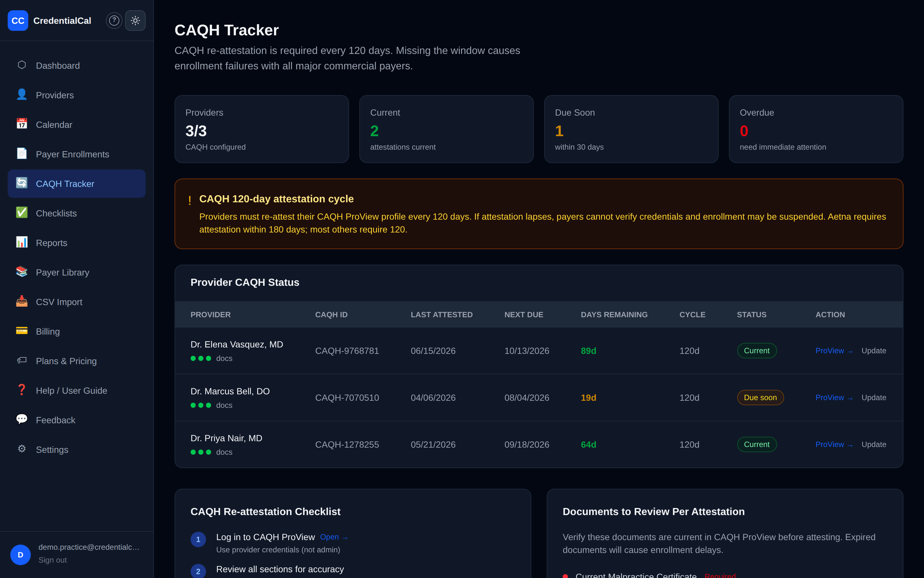Click CAQH-1278255 ID cell
This screenshot has width=924, height=578.
(347, 444)
